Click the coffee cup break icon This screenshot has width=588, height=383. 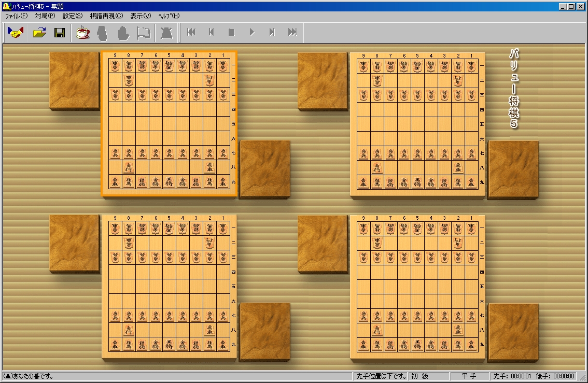tap(83, 33)
